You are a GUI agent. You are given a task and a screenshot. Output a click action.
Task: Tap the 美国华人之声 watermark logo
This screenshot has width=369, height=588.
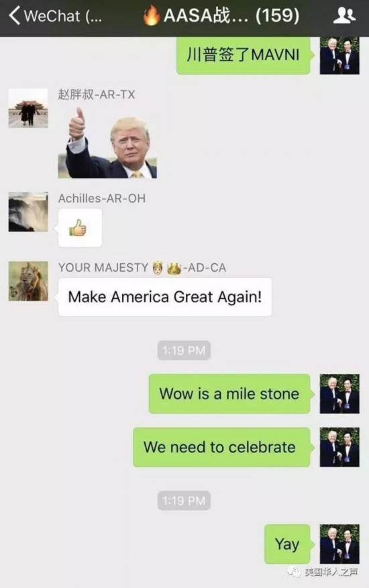click(322, 572)
